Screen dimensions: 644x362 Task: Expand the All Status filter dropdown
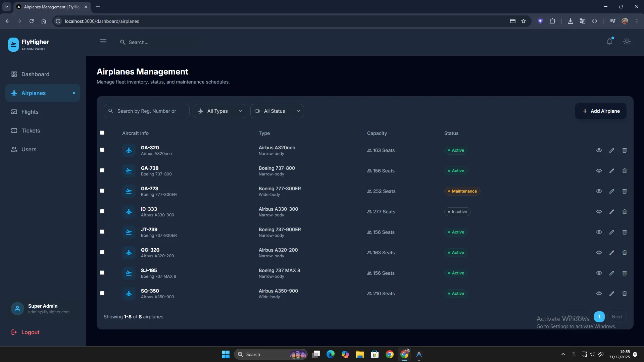tap(277, 111)
